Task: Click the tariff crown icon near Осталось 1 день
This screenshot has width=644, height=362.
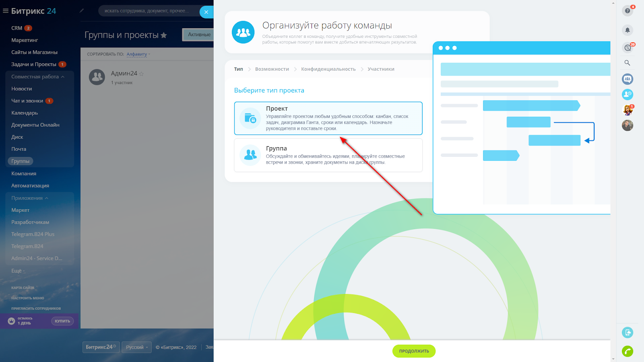Action: pyautogui.click(x=11, y=321)
